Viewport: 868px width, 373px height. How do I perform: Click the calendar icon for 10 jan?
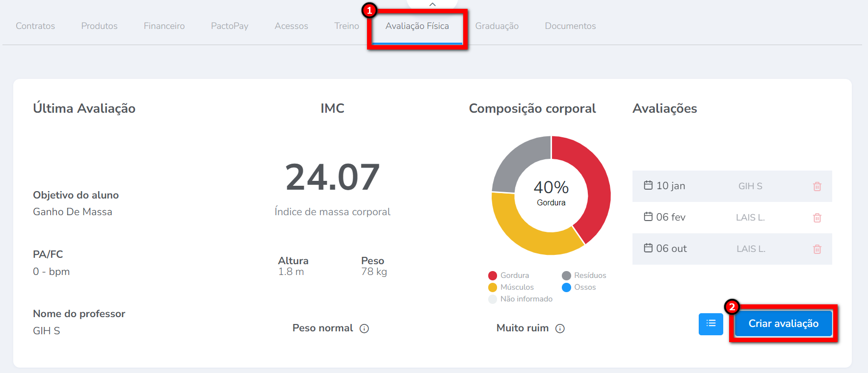coord(648,185)
